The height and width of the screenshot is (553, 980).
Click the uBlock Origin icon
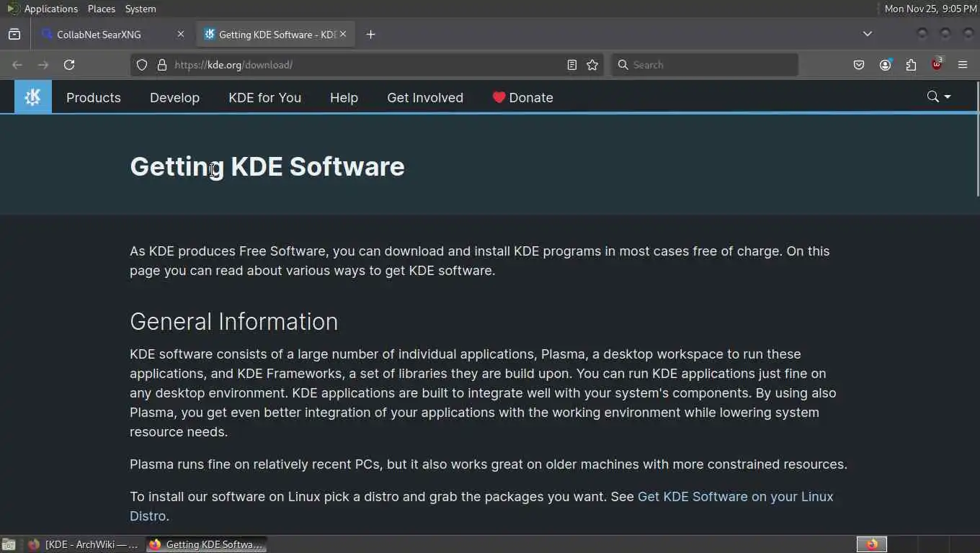(x=937, y=64)
